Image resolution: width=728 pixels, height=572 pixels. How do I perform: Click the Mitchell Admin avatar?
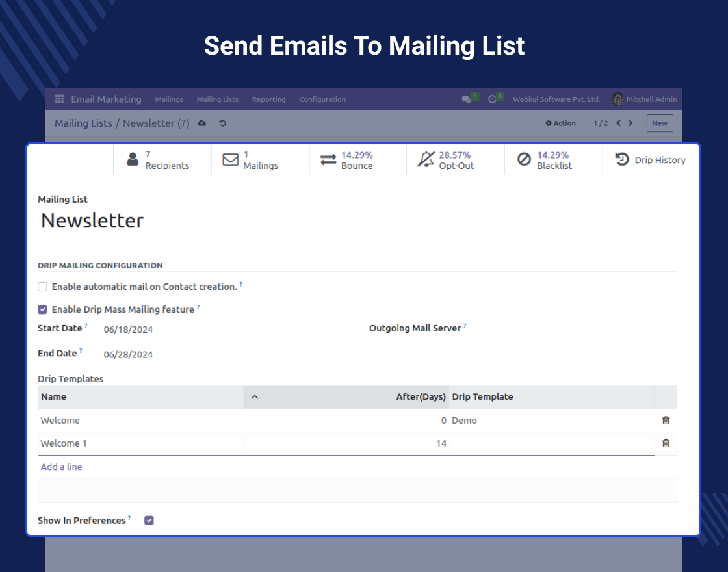point(617,99)
